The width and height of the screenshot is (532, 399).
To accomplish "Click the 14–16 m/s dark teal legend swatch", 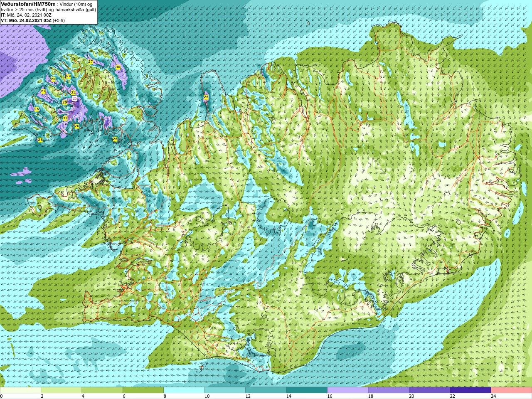I will (x=307, y=390).
